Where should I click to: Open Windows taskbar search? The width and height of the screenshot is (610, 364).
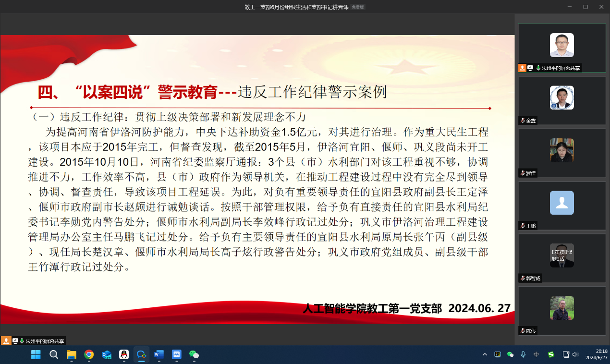(54, 355)
